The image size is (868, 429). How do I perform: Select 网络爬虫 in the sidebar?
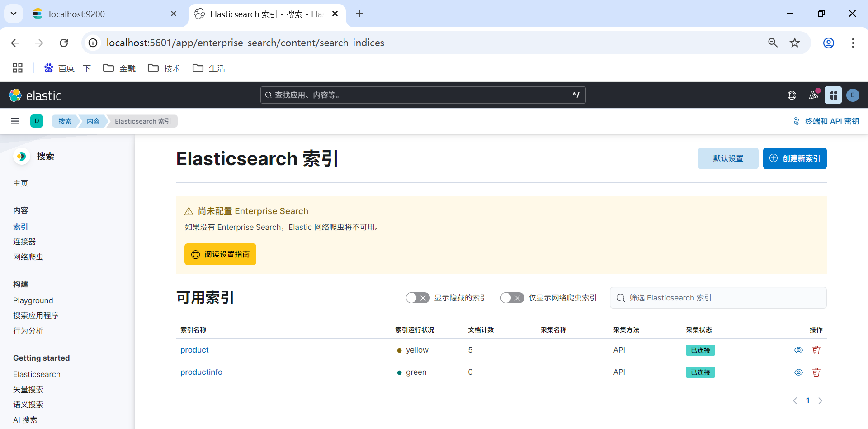click(x=28, y=257)
